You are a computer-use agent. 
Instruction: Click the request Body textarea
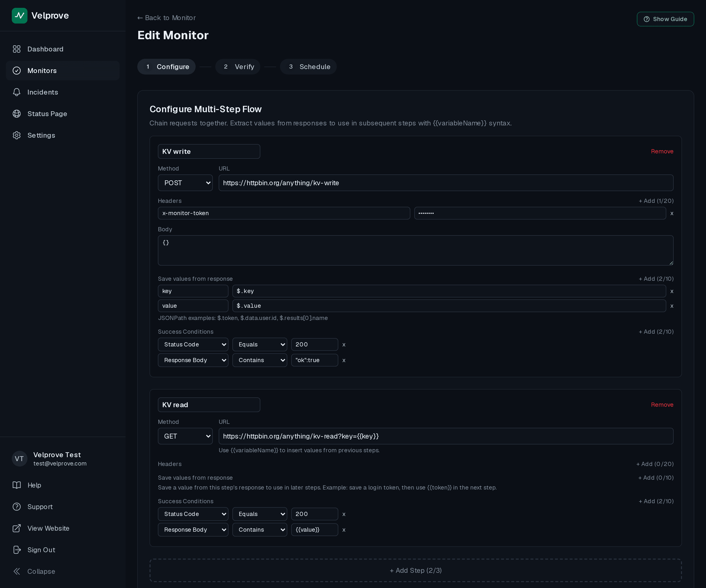click(416, 250)
